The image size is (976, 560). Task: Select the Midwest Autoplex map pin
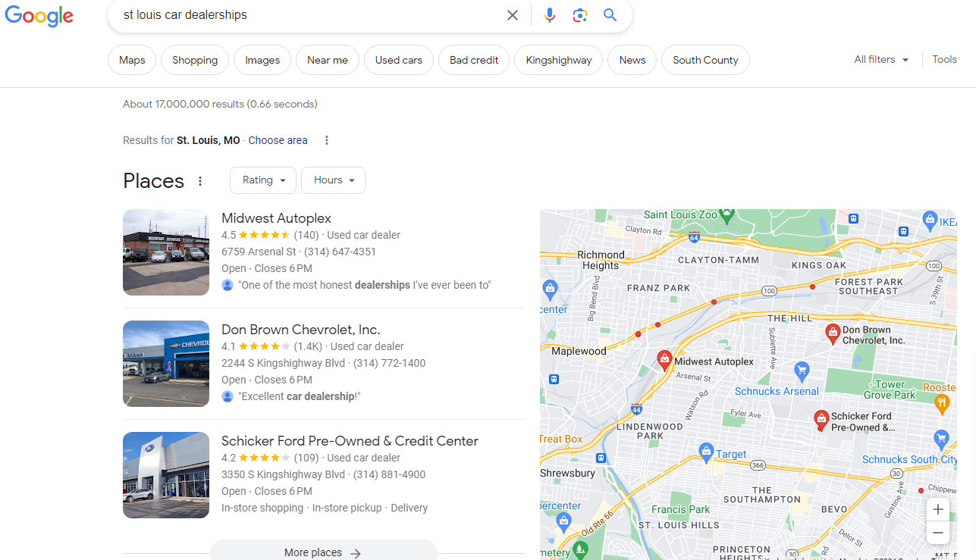click(664, 357)
